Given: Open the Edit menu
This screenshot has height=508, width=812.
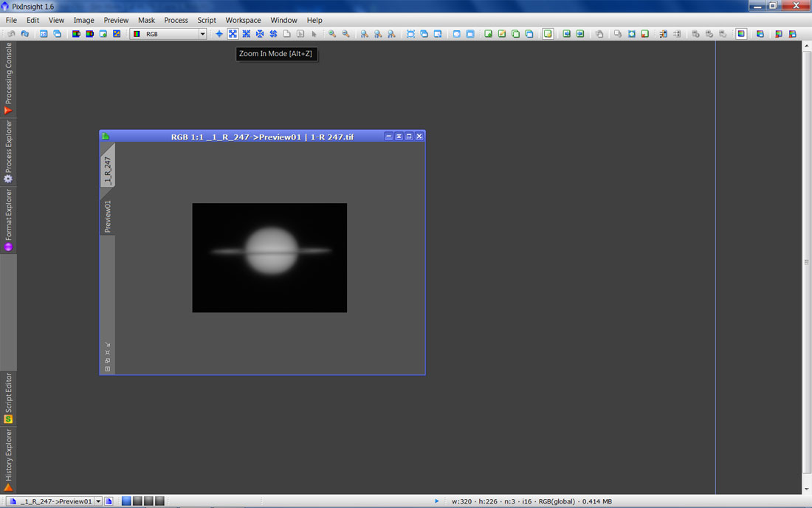Looking at the screenshot, I should coord(32,20).
